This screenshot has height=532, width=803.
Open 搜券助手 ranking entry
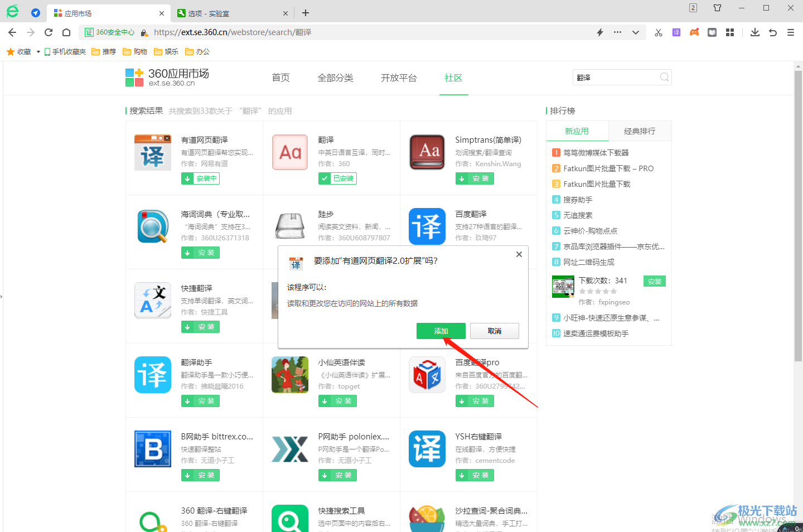(x=578, y=200)
